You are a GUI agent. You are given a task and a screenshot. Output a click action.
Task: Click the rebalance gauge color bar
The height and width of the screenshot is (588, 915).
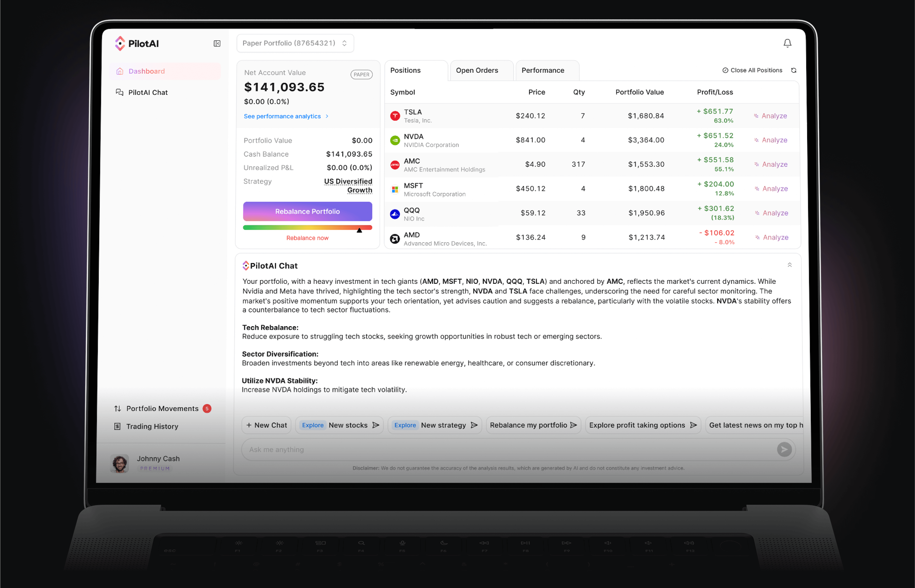tap(307, 228)
